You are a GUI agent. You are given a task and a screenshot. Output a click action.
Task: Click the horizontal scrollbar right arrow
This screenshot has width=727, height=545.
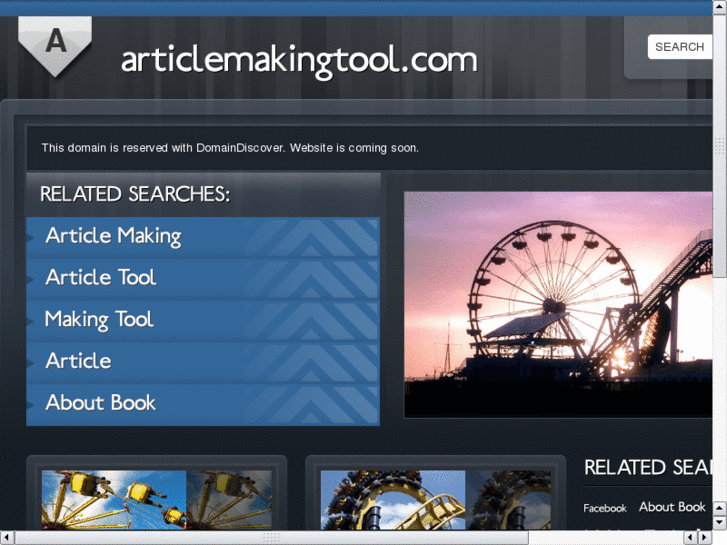(x=705, y=537)
